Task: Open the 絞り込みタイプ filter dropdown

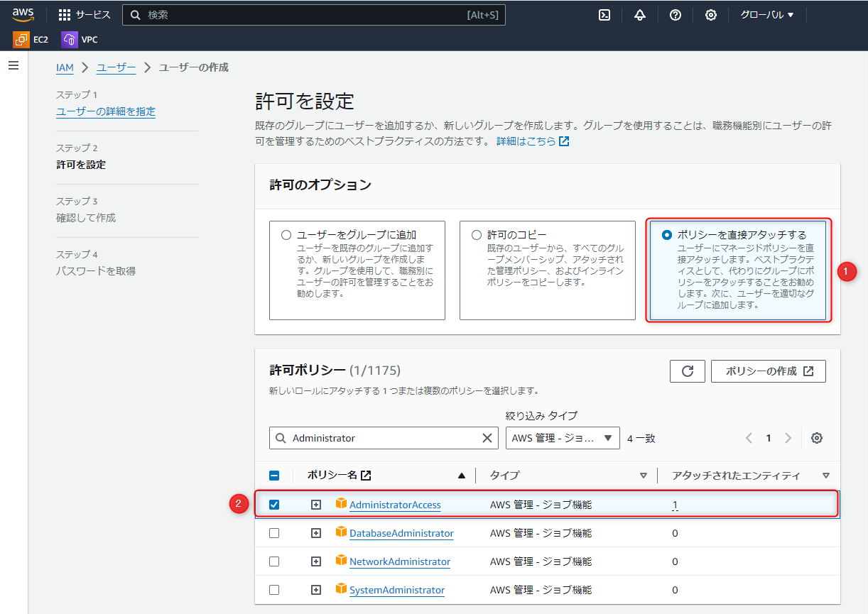Action: 563,438
